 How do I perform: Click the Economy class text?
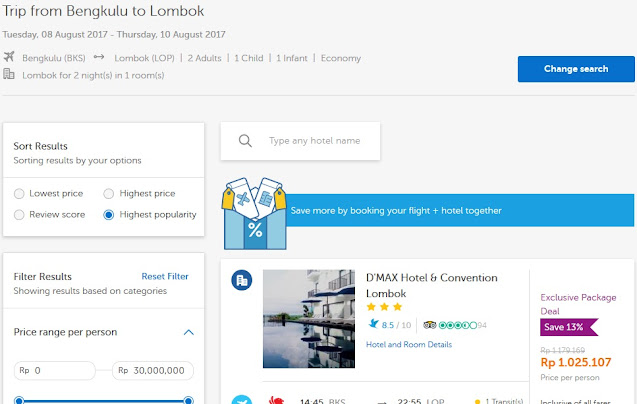(341, 58)
